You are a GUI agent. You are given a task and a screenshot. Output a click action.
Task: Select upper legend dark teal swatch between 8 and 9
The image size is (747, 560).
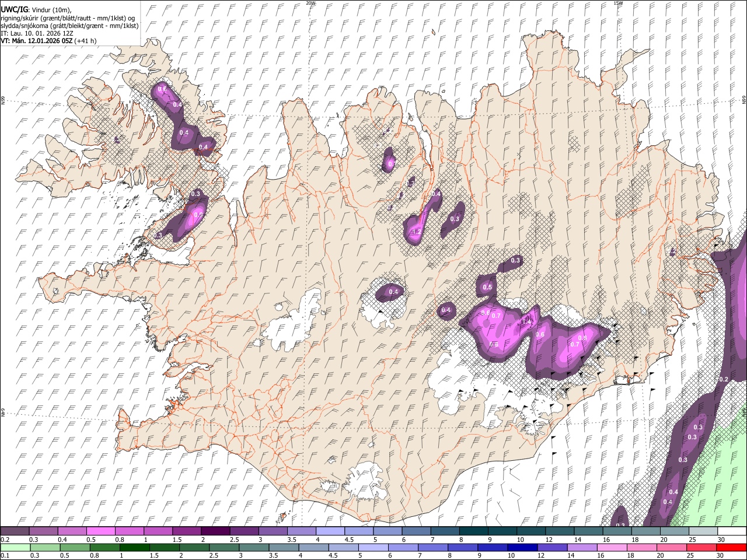474,531
